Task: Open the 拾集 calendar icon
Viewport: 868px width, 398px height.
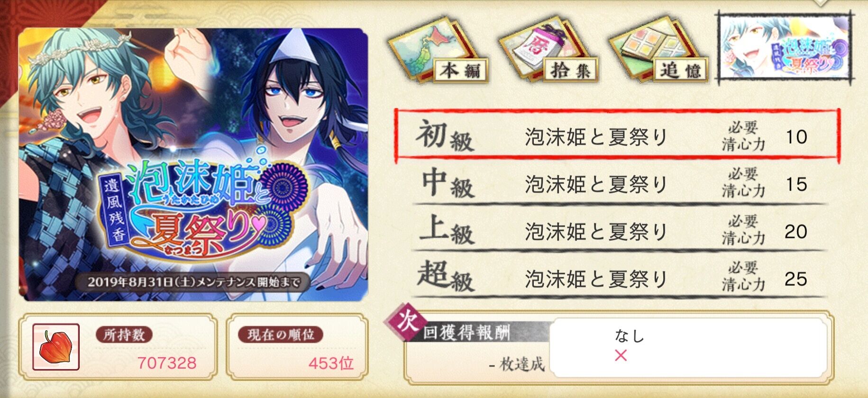Action: click(x=549, y=52)
